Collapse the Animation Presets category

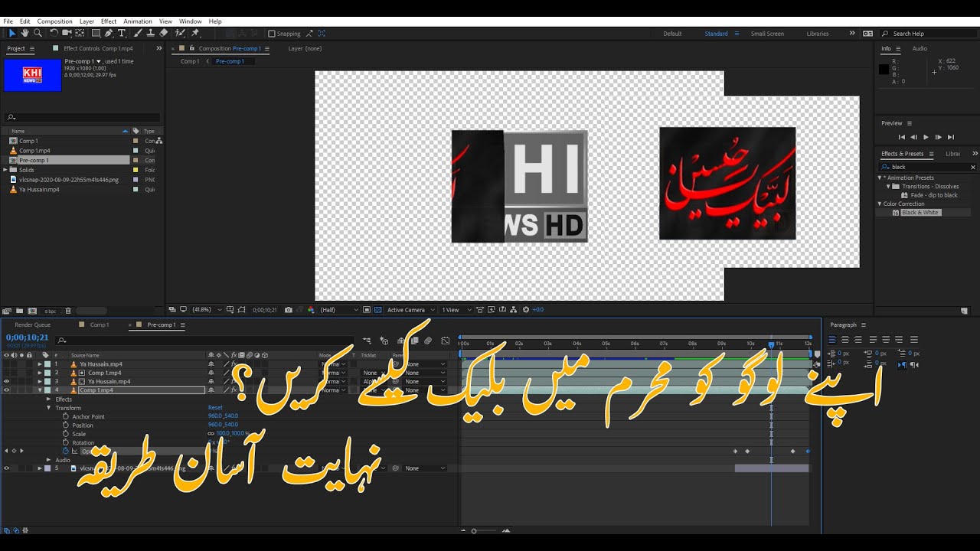coord(880,178)
